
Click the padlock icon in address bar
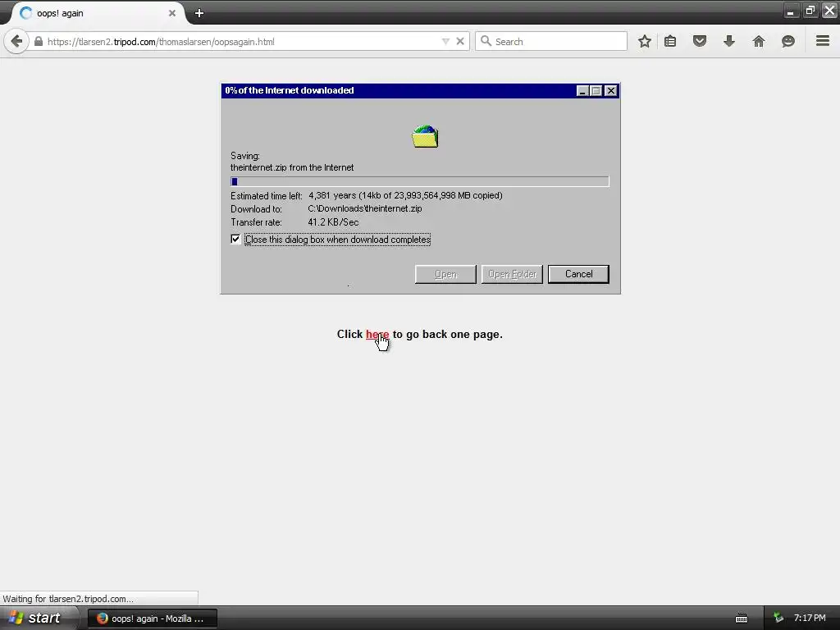click(39, 41)
